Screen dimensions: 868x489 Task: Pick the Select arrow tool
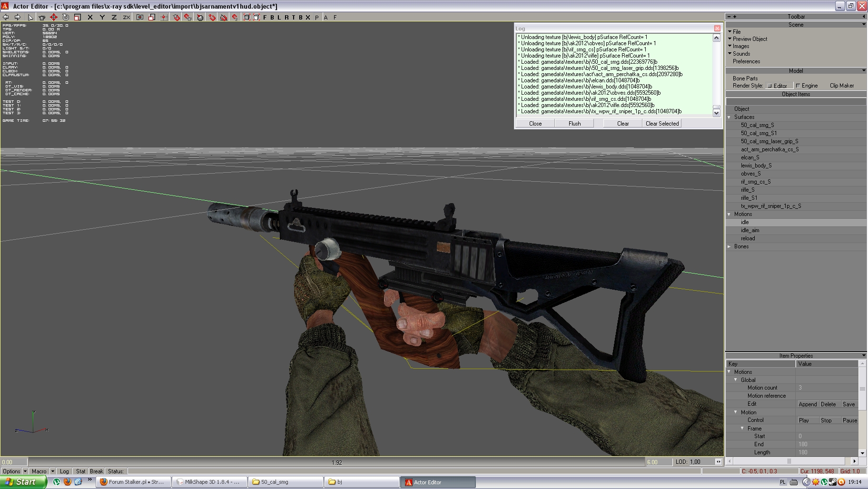coord(30,17)
